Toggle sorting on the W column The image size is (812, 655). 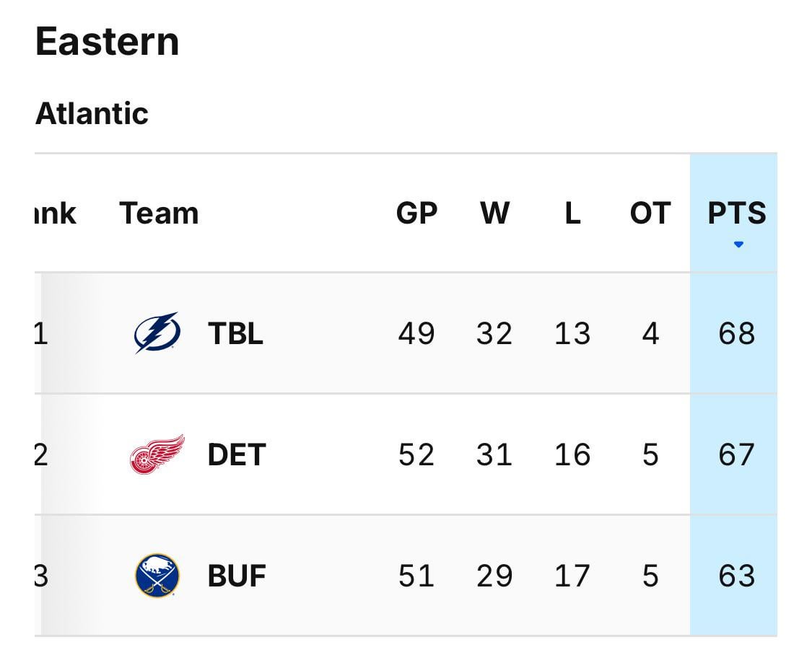(494, 212)
